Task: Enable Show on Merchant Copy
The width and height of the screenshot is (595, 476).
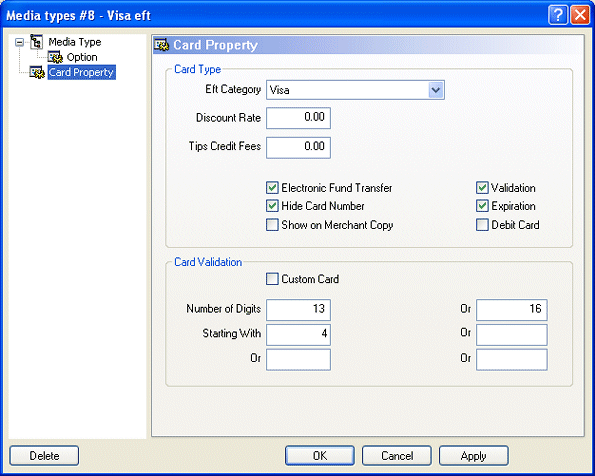Action: (x=272, y=225)
